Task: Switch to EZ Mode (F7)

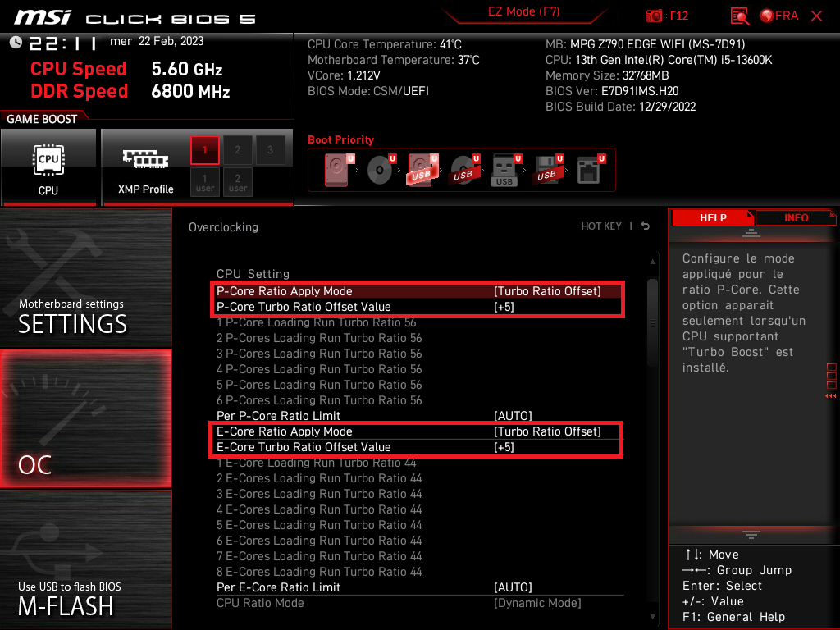Action: (x=523, y=11)
